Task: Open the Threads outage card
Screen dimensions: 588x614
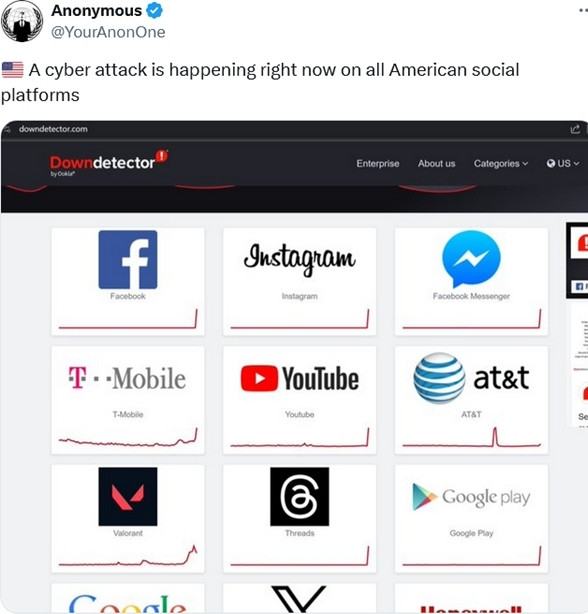Action: click(299, 518)
